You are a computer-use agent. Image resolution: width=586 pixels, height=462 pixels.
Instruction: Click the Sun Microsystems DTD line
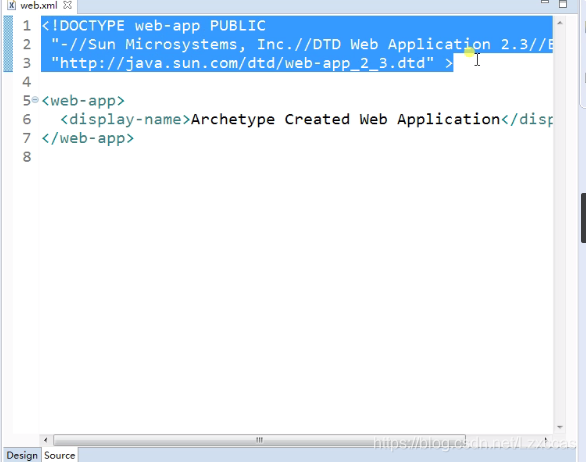click(x=302, y=44)
